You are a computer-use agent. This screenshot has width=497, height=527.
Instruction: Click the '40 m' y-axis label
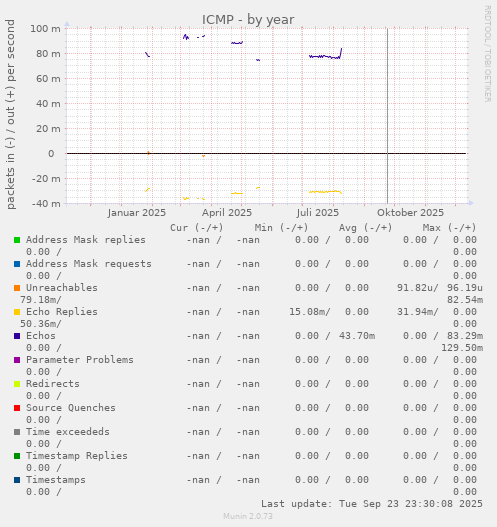(48, 104)
